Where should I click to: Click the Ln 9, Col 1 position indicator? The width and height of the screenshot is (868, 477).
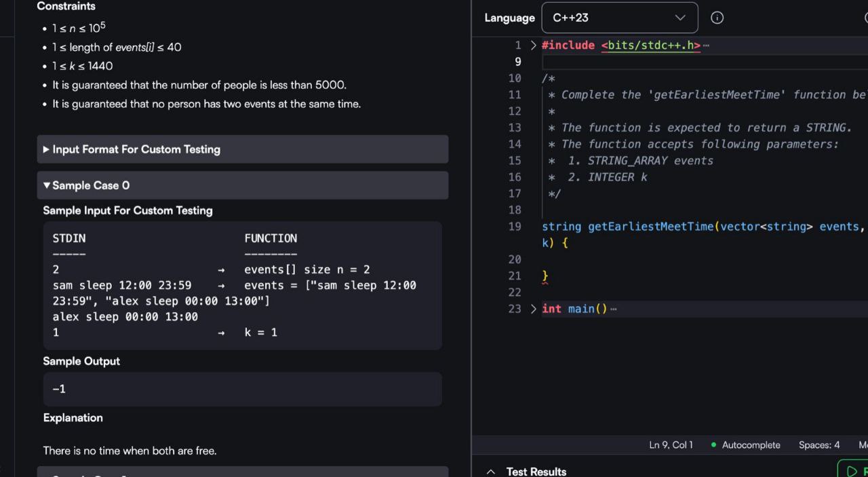pyautogui.click(x=671, y=445)
